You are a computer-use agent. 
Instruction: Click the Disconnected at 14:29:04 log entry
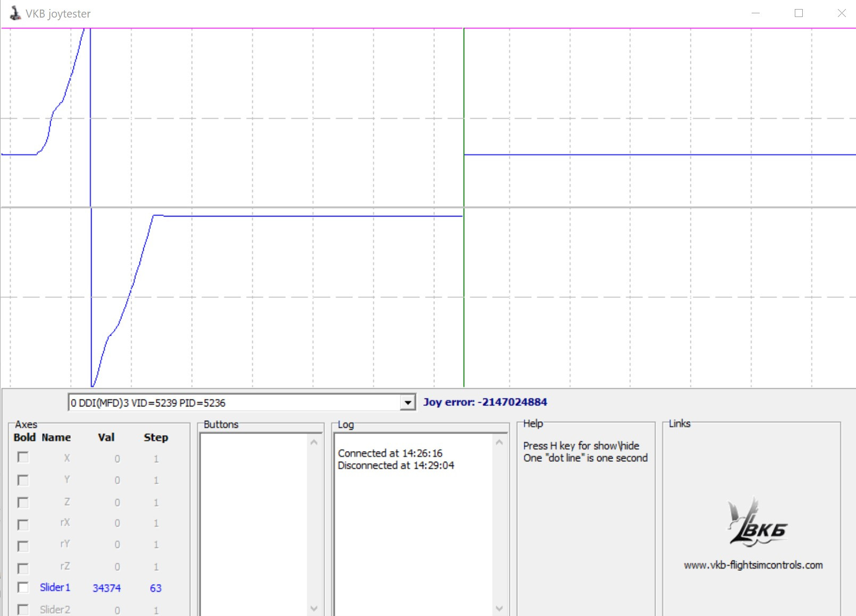(396, 465)
